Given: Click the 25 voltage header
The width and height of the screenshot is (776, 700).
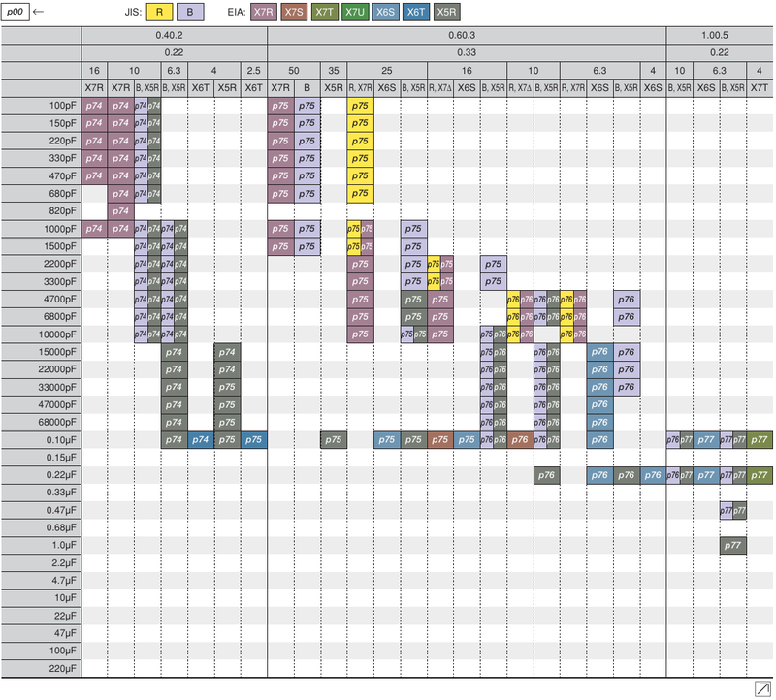Looking at the screenshot, I should (387, 70).
